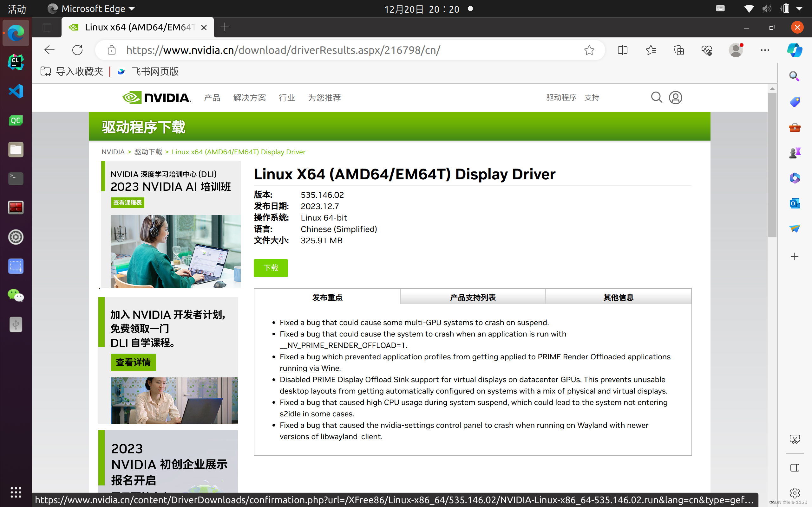Add this page to favorites with the star icon

click(589, 50)
